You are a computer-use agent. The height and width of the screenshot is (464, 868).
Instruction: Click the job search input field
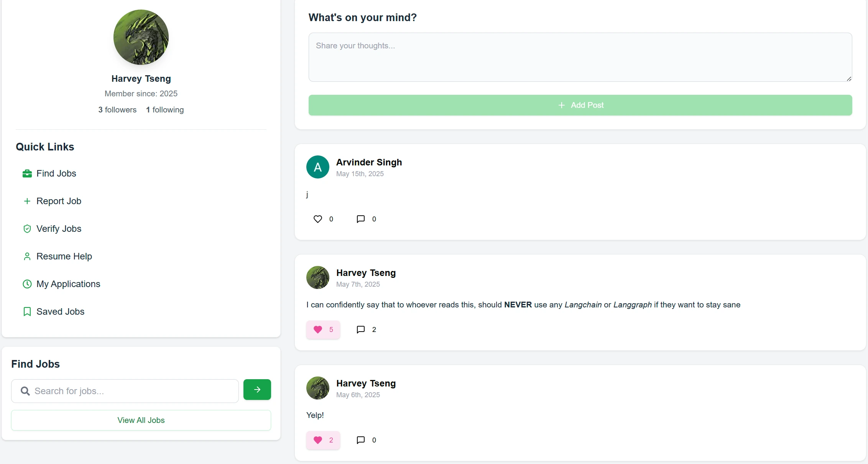[115, 391]
